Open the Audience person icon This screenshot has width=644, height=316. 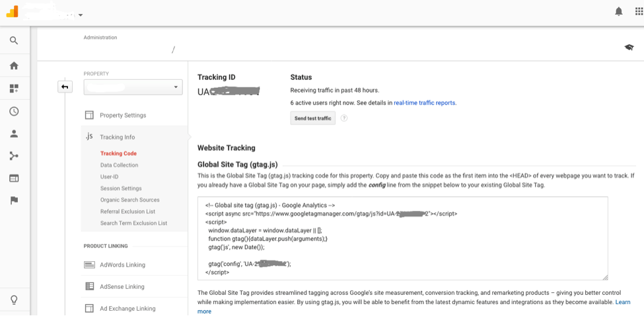coord(14,134)
